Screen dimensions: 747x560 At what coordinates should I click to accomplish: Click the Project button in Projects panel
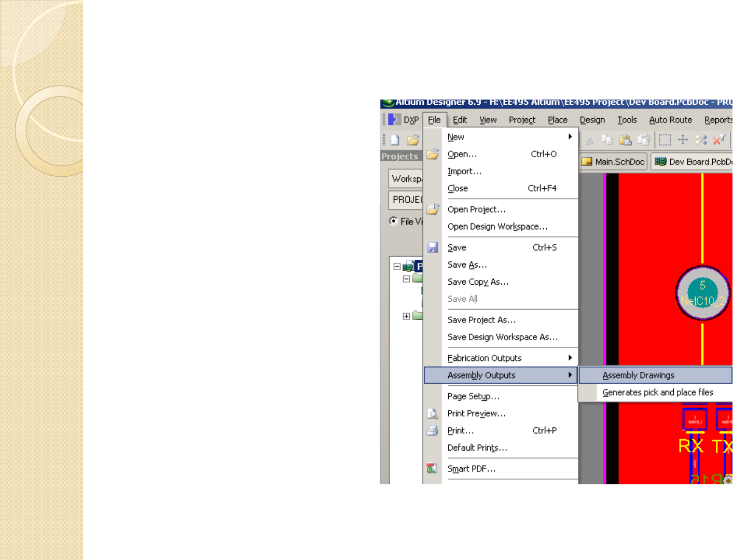pyautogui.click(x=406, y=200)
